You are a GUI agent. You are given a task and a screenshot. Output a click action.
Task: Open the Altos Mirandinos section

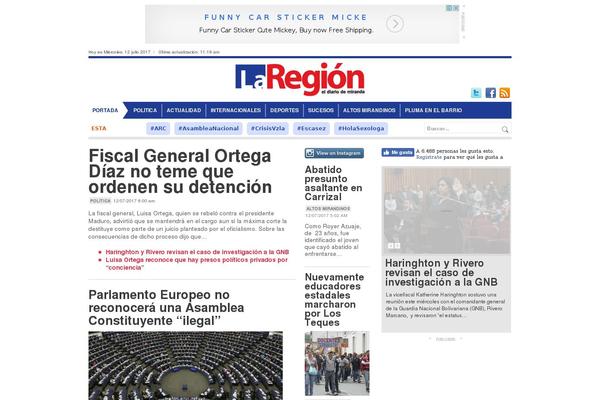369,110
